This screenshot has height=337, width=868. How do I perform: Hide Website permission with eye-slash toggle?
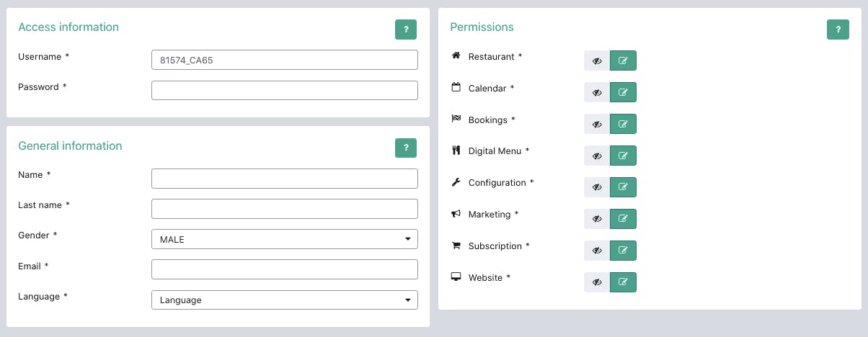click(597, 282)
